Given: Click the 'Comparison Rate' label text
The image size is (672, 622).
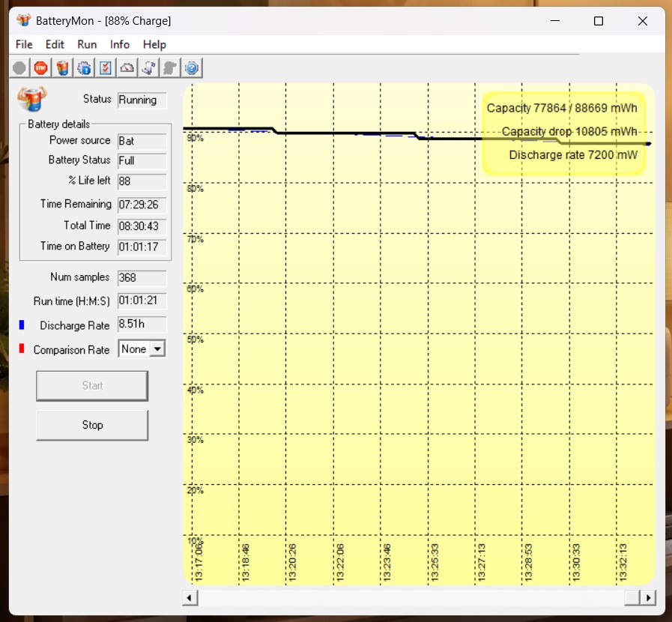Looking at the screenshot, I should point(72,350).
